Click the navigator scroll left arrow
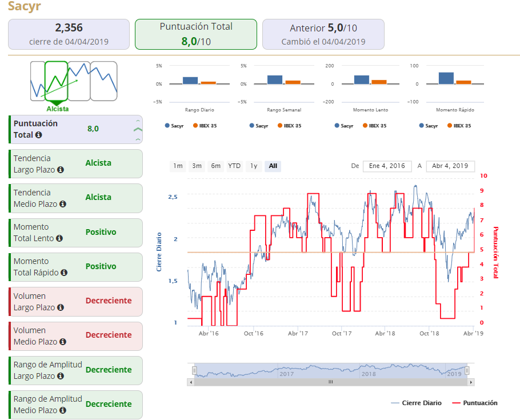 [x=190, y=382]
